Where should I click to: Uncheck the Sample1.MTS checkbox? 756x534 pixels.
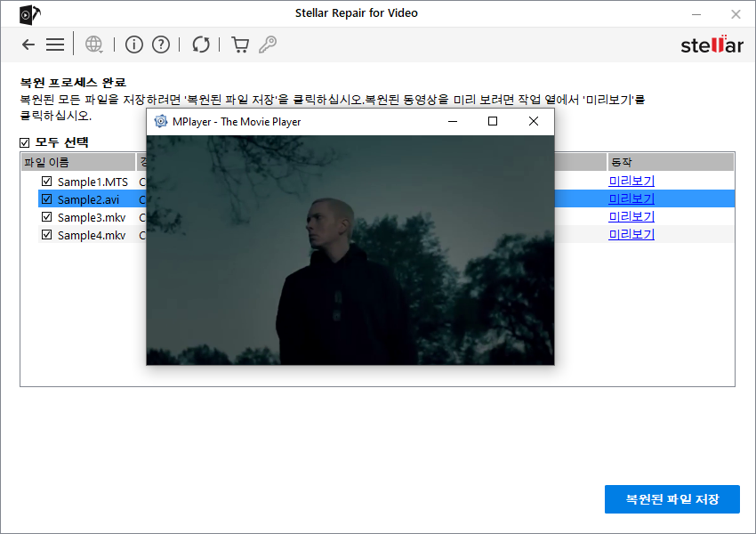pos(47,182)
